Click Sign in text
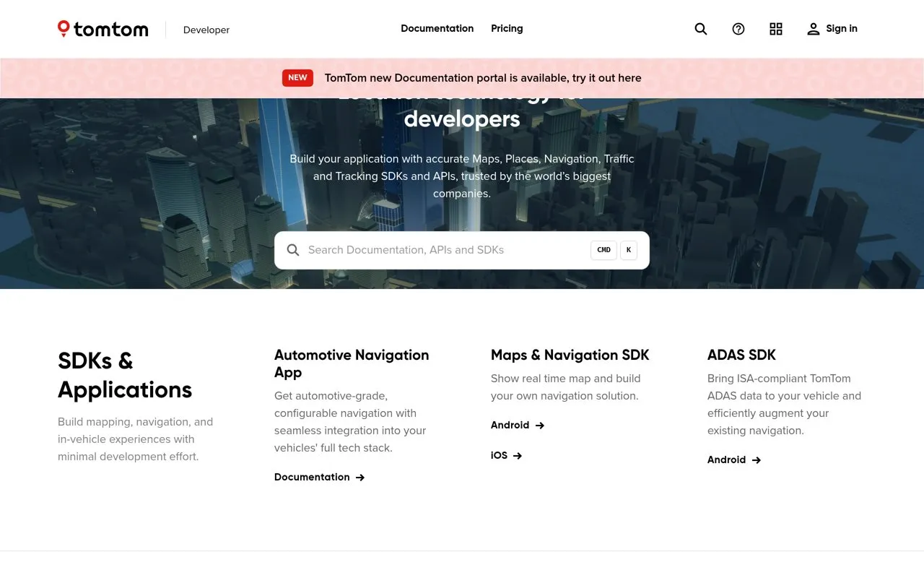The width and height of the screenshot is (924, 578). tap(842, 29)
